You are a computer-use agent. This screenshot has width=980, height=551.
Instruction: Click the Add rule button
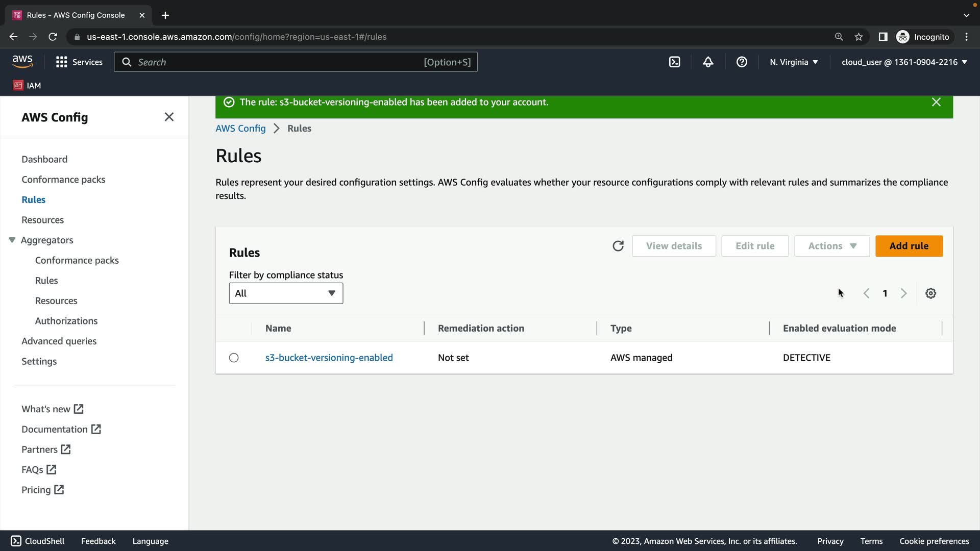[x=909, y=246]
